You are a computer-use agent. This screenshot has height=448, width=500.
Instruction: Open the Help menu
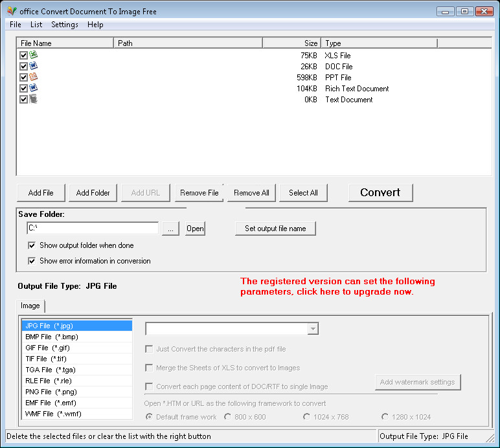[95, 25]
